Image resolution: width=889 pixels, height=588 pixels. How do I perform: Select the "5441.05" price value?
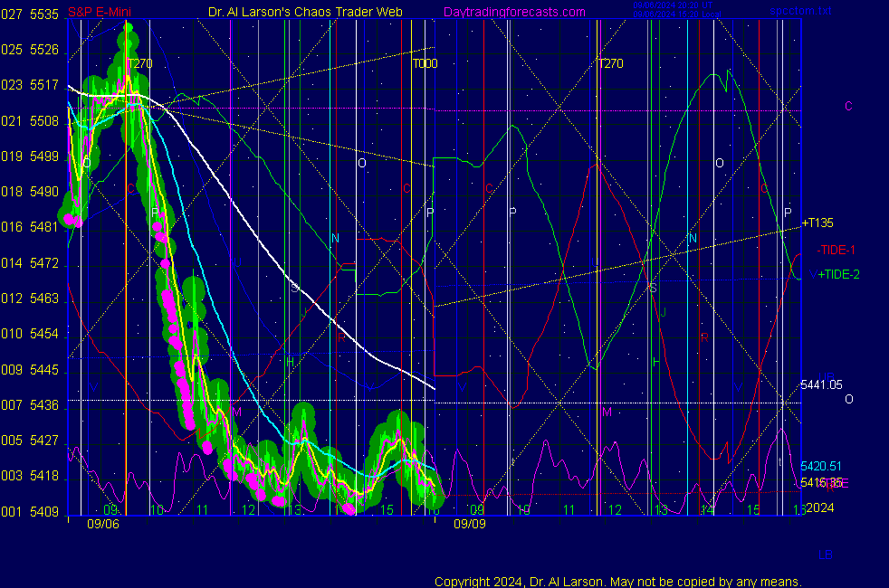click(821, 385)
